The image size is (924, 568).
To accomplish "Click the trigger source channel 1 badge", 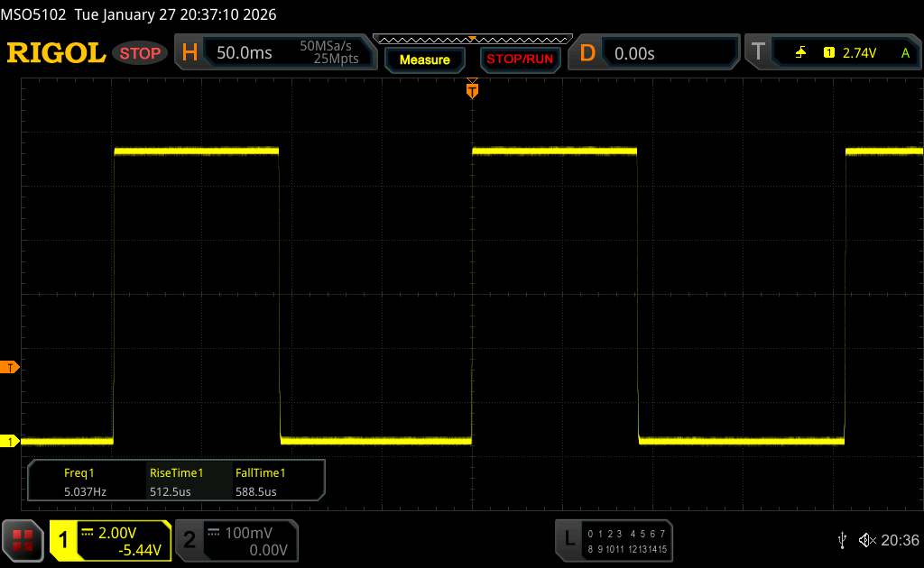I will pos(828,53).
